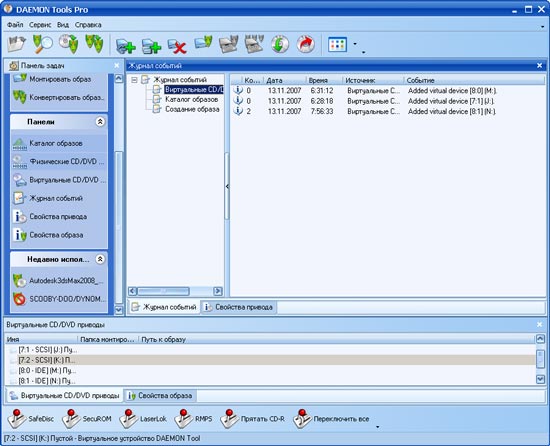
Task: Click the disc with green arrow icon
Action: coord(280,44)
